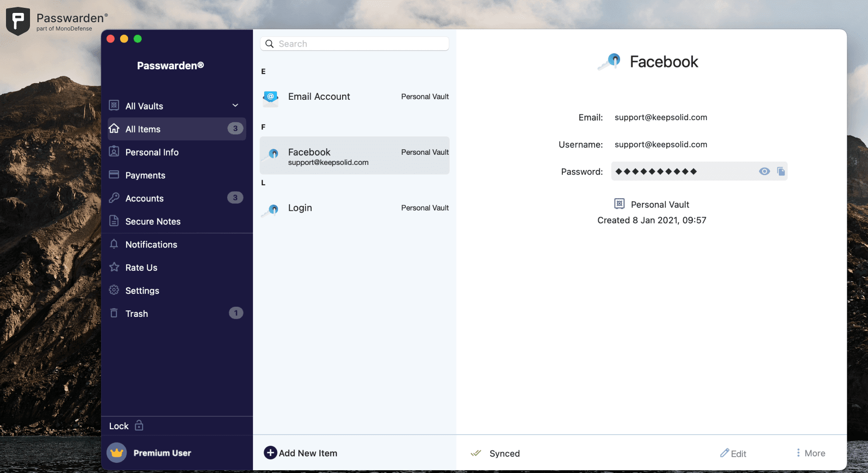This screenshot has width=868, height=473.
Task: Open Premium User profile label
Action: [x=162, y=453]
